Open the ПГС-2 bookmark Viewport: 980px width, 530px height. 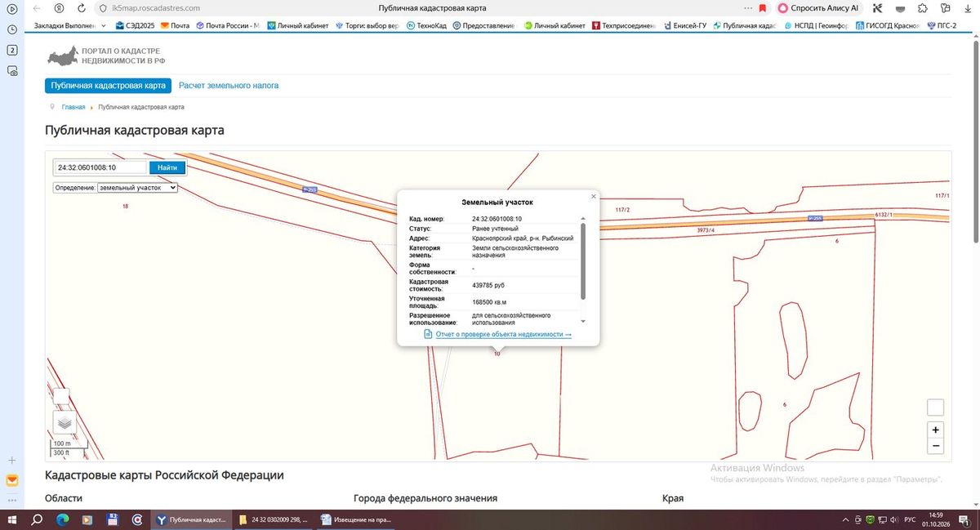(x=941, y=25)
